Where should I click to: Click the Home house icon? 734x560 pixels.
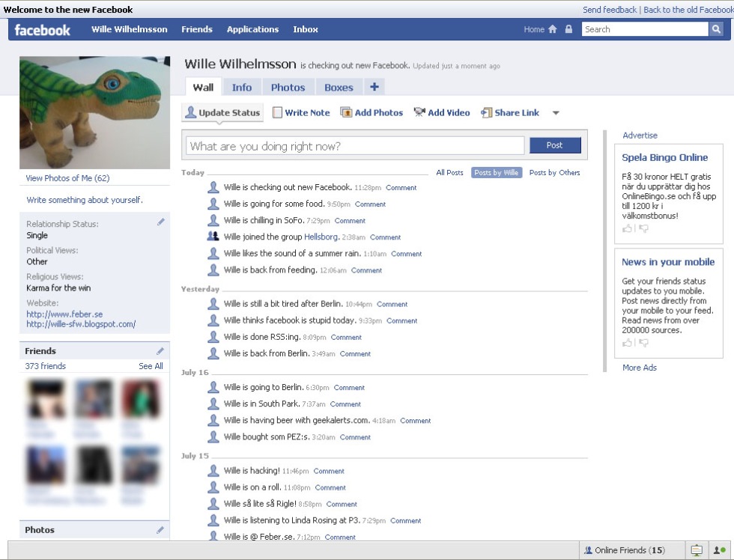click(553, 29)
